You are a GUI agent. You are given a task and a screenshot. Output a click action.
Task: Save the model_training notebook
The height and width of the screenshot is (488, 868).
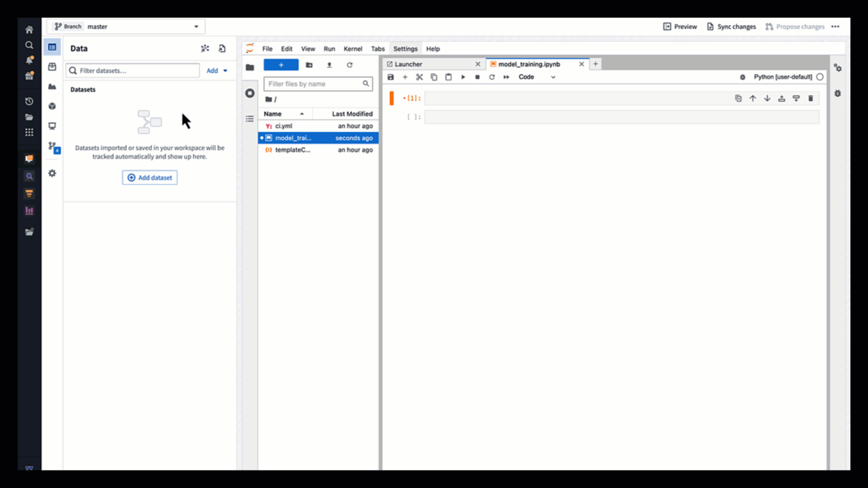tap(391, 77)
